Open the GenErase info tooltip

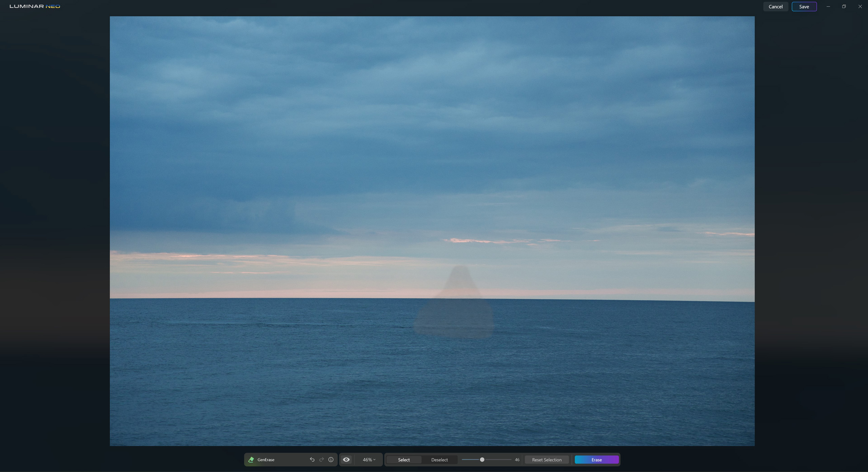pyautogui.click(x=331, y=459)
